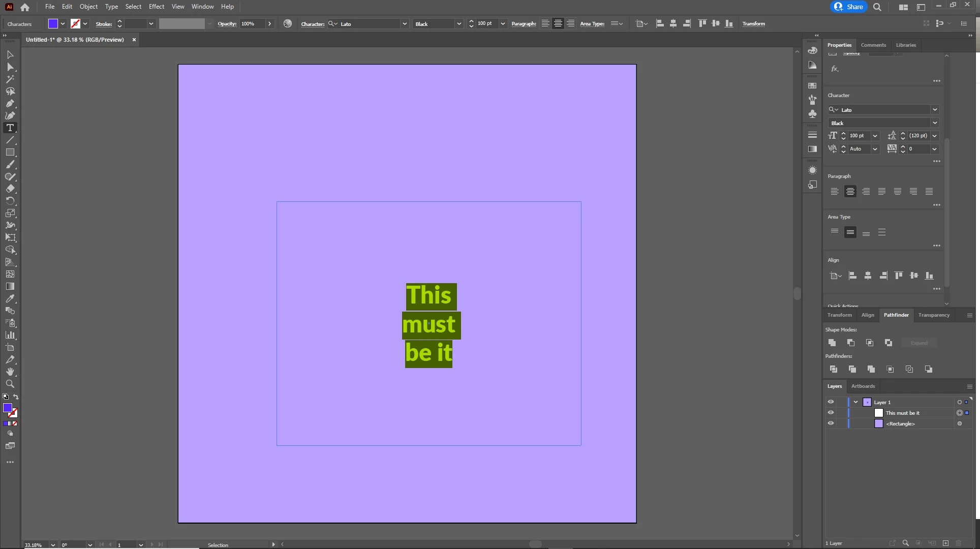Select the Zoom tool
The height and width of the screenshot is (549, 980).
pos(10,384)
